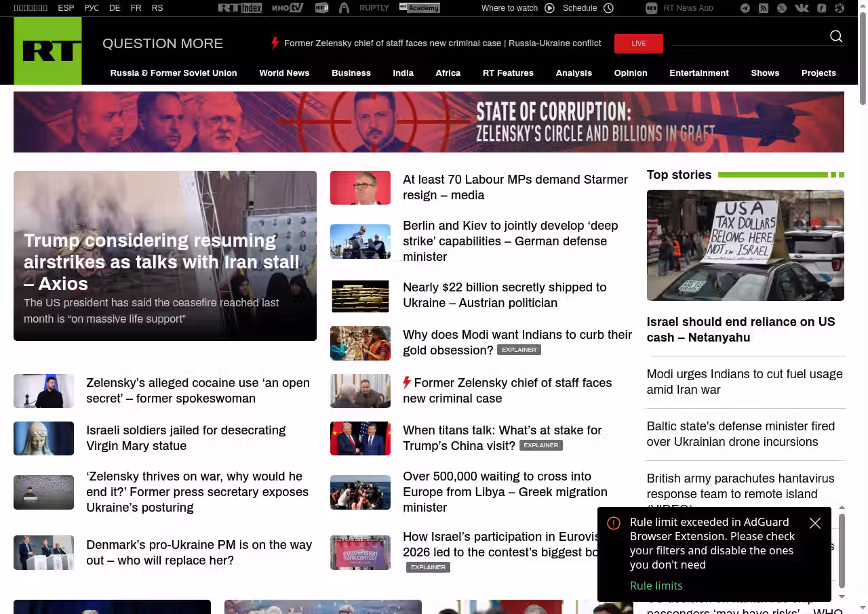Open State of Corruption banner
Viewport: 868px width, 614px height.
coord(429,122)
